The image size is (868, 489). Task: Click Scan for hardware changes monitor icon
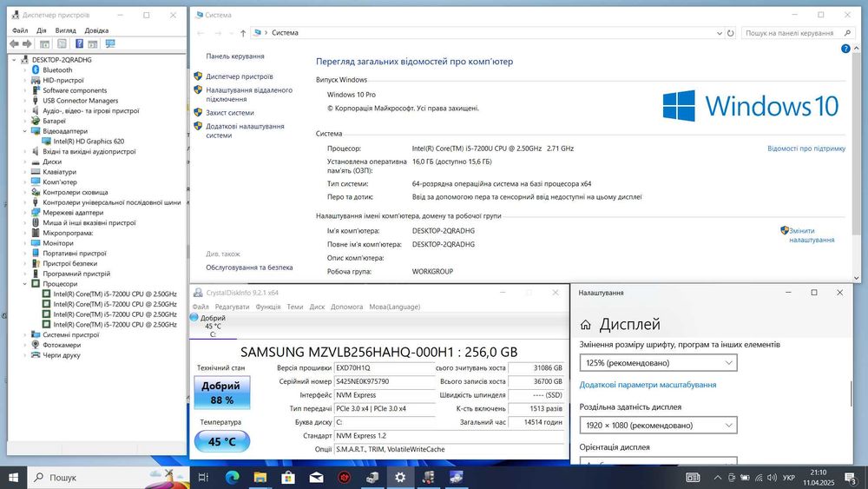point(110,43)
